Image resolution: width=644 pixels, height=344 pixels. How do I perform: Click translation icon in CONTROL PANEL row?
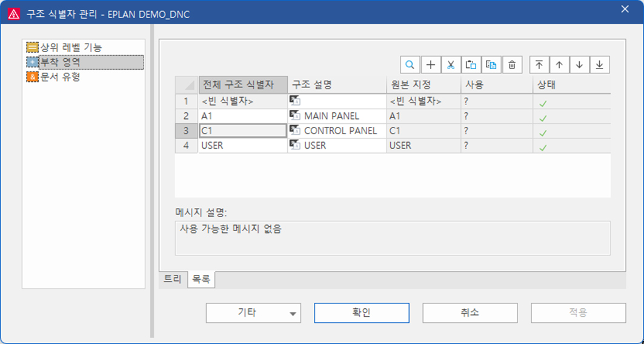pos(295,130)
